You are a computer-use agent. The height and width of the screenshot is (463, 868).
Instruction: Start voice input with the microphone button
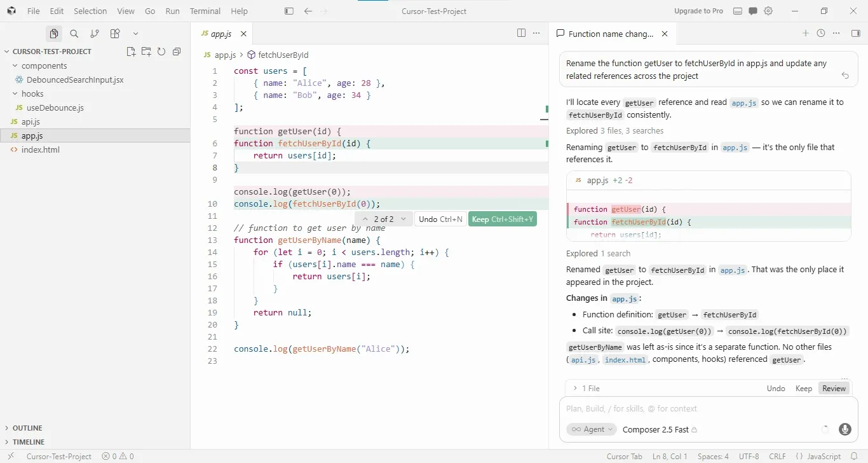tap(845, 429)
